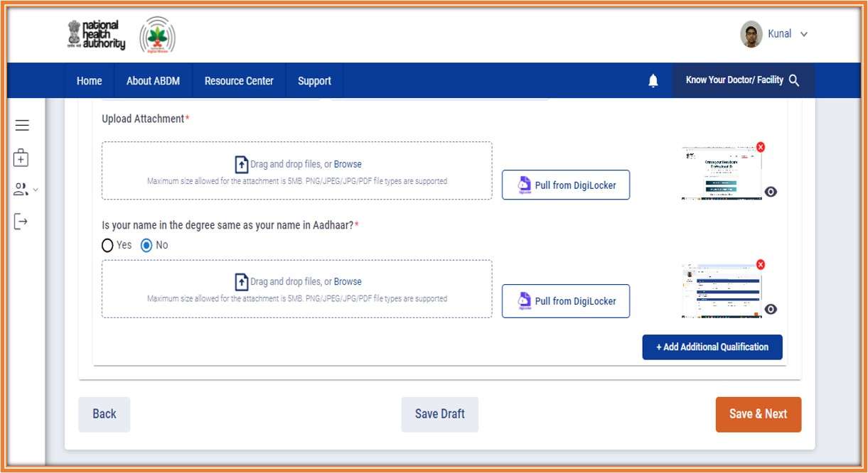Remove the second uploaded attachment
The height and width of the screenshot is (473, 868).
pyautogui.click(x=761, y=265)
